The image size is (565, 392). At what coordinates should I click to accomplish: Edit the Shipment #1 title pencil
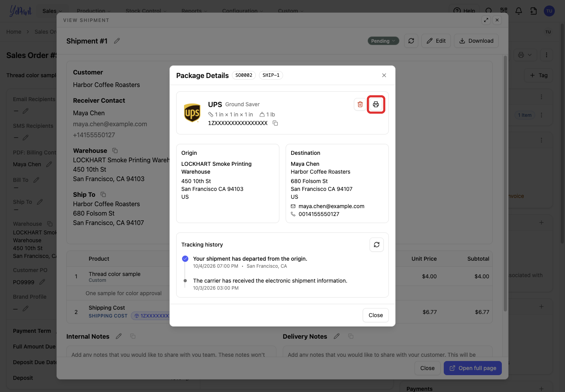click(x=117, y=41)
